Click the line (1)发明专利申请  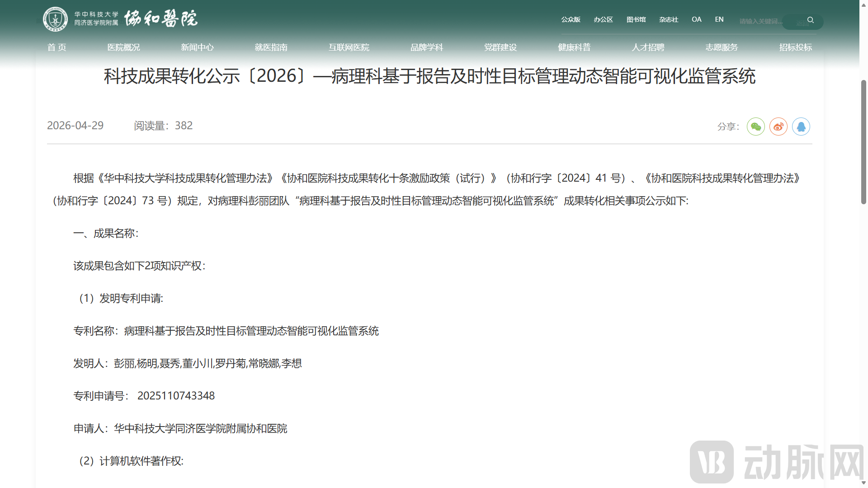[121, 298]
